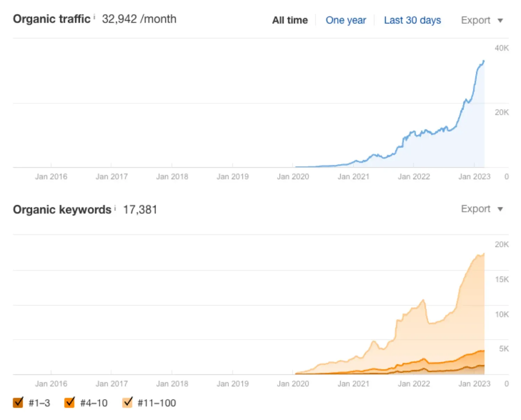Open the Export dropdown for Organic keywords
521x420 pixels.
coord(476,209)
